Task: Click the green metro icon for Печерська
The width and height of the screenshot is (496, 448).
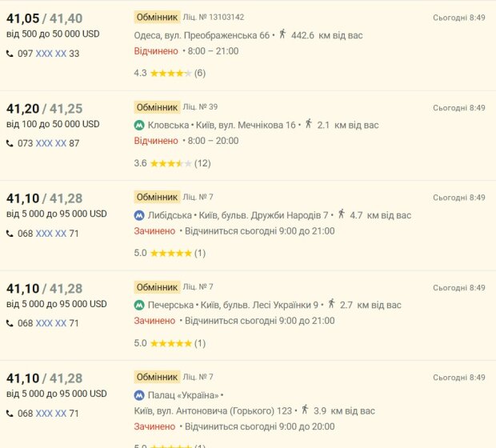Action: [139, 305]
